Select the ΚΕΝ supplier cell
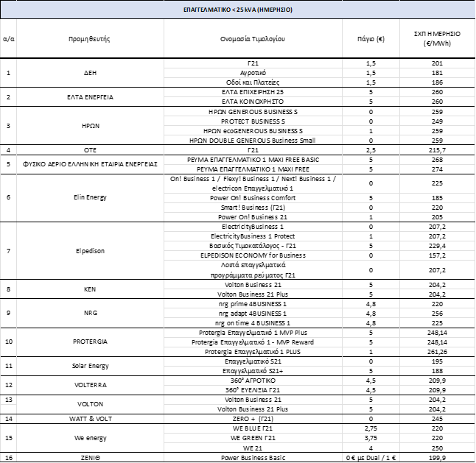 coord(90,289)
